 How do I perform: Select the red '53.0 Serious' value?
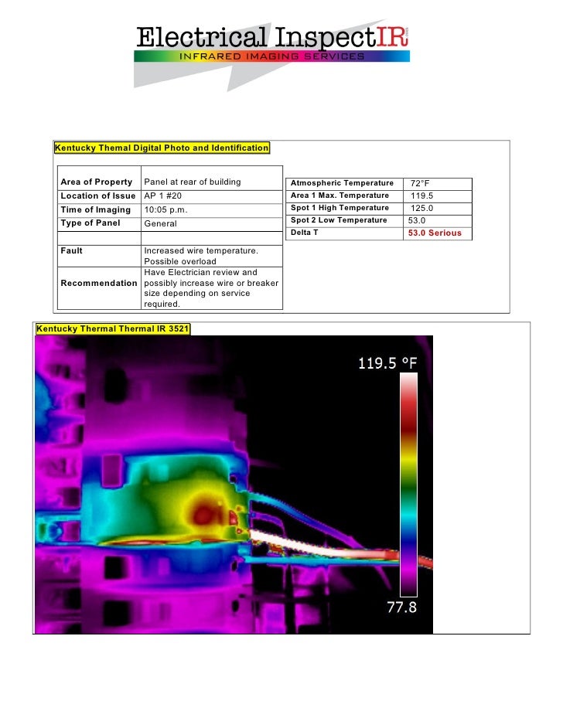click(435, 233)
